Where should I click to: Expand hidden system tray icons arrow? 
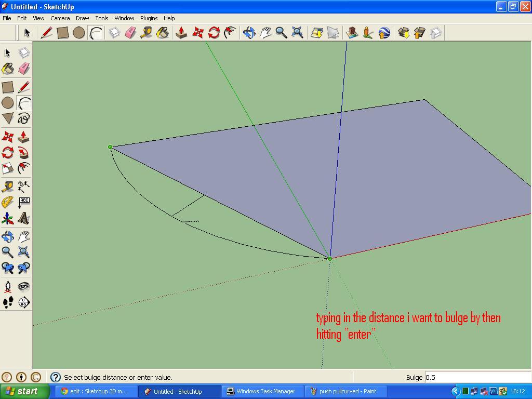455,392
